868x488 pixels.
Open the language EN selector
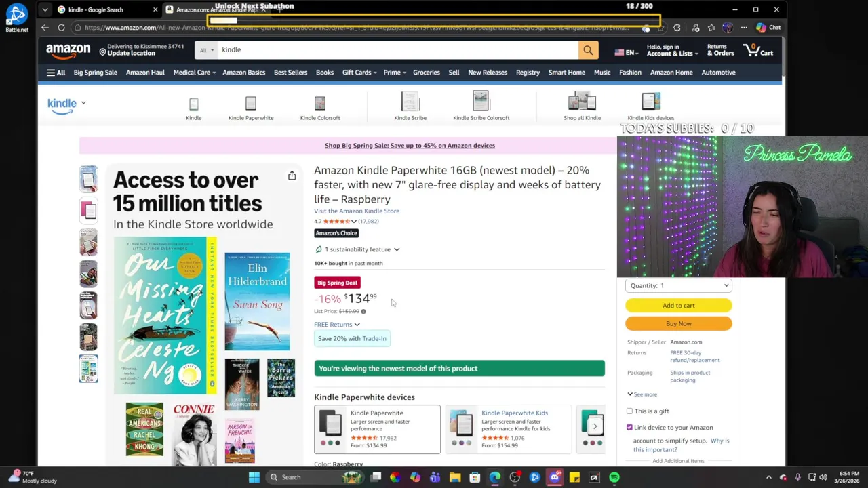click(x=625, y=53)
